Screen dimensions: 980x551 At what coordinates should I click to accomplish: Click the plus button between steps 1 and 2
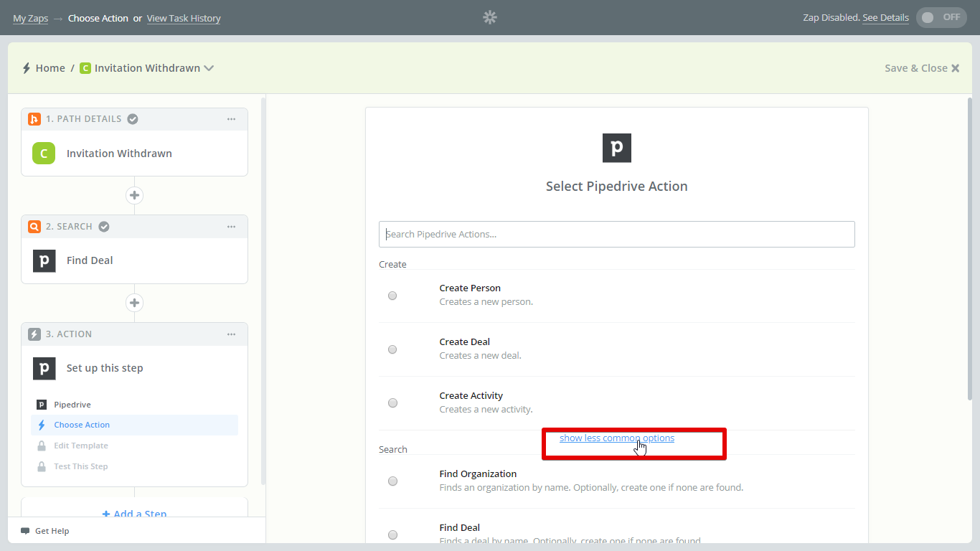134,195
